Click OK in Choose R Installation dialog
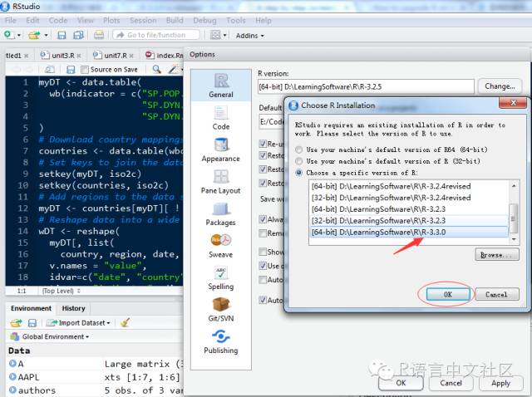The width and height of the screenshot is (532, 397). pos(448,294)
